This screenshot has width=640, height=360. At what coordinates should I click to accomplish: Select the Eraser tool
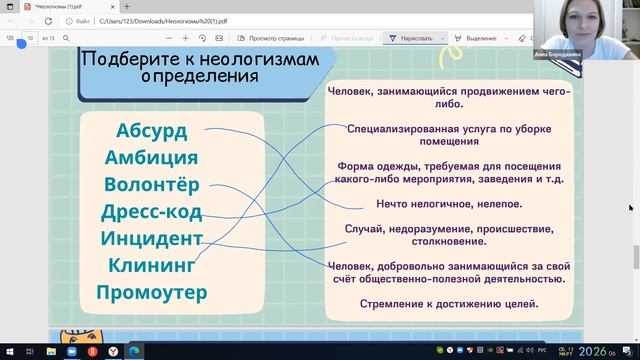(x=522, y=38)
